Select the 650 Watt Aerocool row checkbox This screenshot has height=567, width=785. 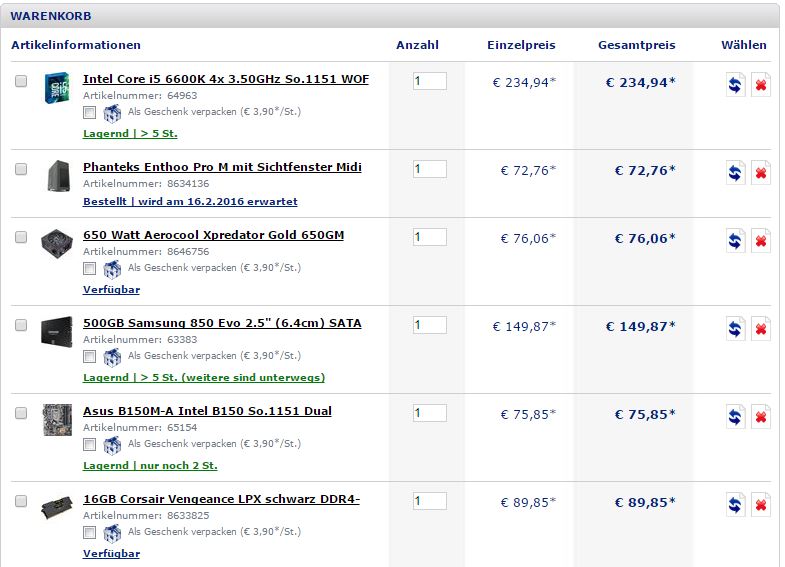pos(21,237)
